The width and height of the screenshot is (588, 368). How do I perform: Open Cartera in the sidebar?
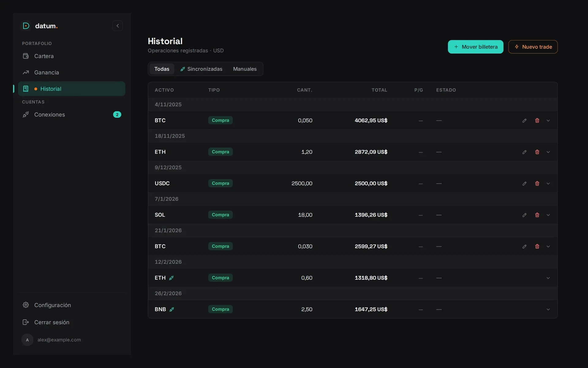(x=72, y=56)
